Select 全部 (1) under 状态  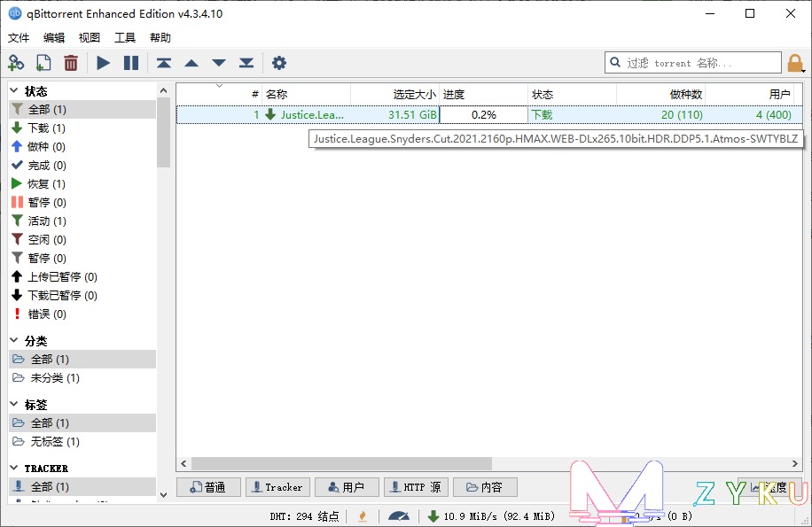(82, 110)
